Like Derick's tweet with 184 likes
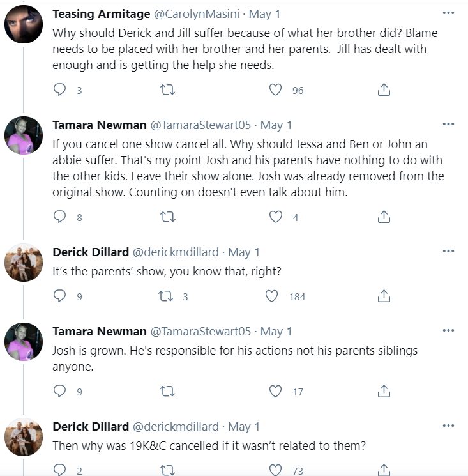The image size is (468, 476). [x=272, y=296]
